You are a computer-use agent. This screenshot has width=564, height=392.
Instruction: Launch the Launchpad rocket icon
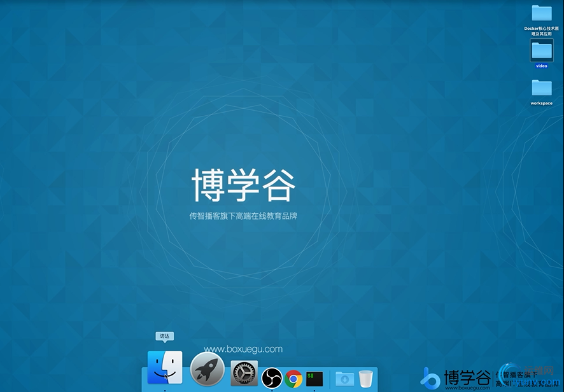point(207,369)
